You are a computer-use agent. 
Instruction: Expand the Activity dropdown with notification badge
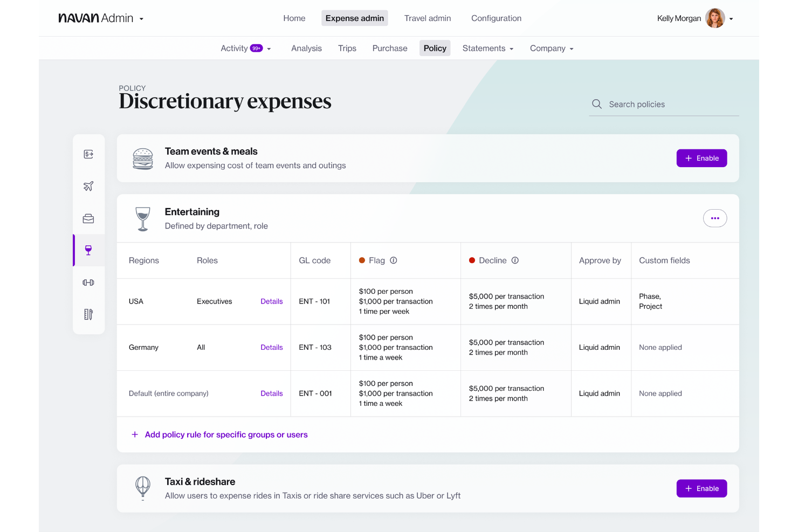[x=245, y=48]
